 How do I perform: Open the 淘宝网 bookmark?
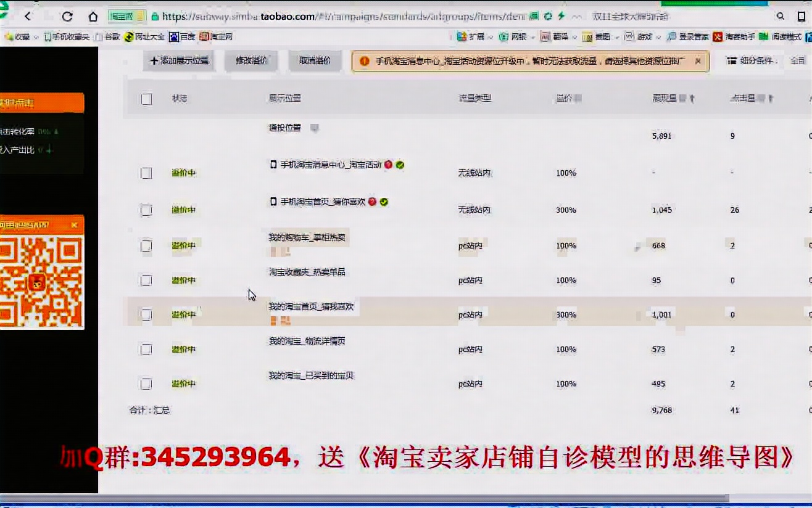coord(217,37)
